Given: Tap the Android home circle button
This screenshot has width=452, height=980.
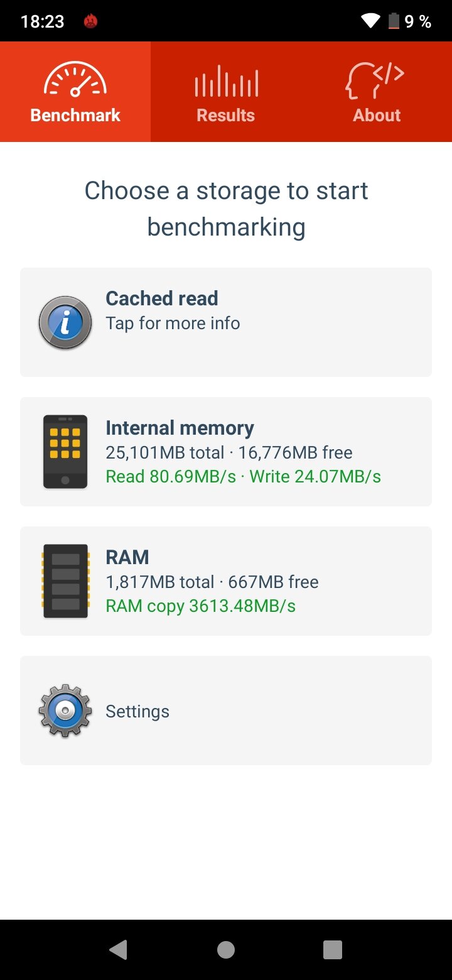Looking at the screenshot, I should tap(226, 949).
